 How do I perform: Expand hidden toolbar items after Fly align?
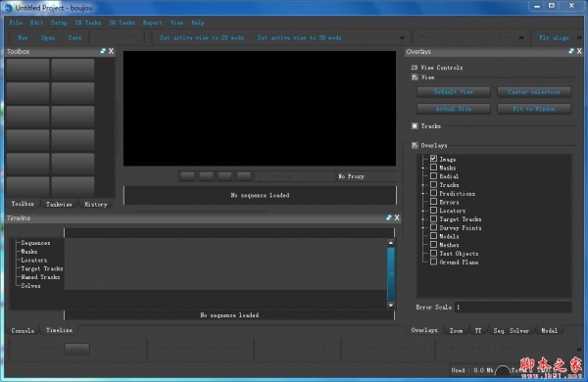pos(579,37)
